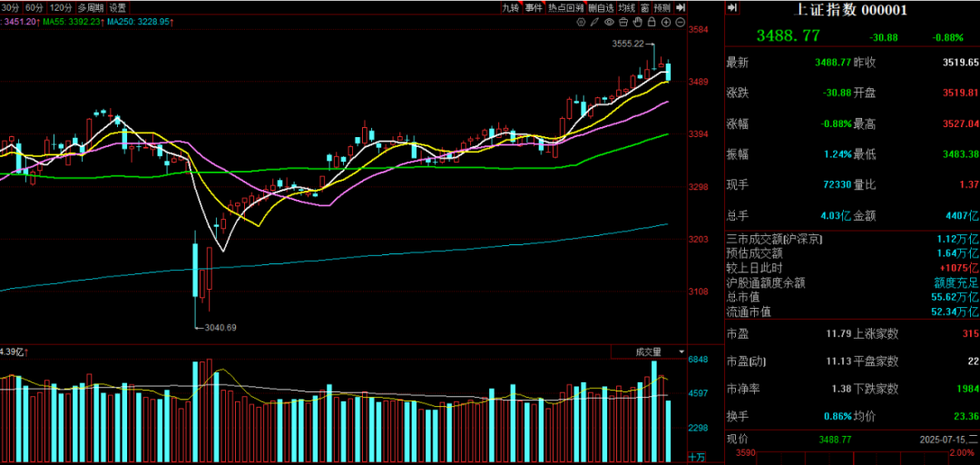The height and width of the screenshot is (465, 980).
Task: Open the chart settings gear icon
Action: (x=581, y=22)
